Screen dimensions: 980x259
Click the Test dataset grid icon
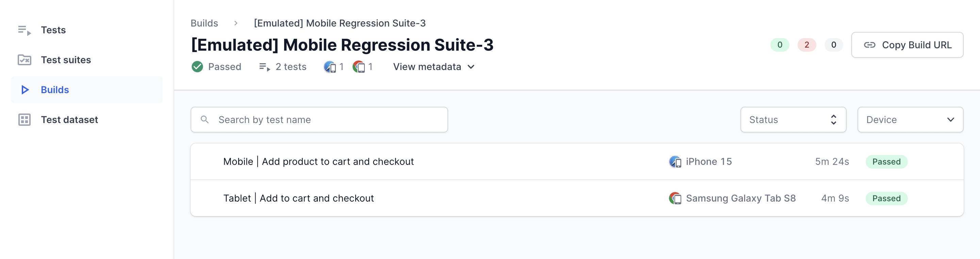pos(24,120)
